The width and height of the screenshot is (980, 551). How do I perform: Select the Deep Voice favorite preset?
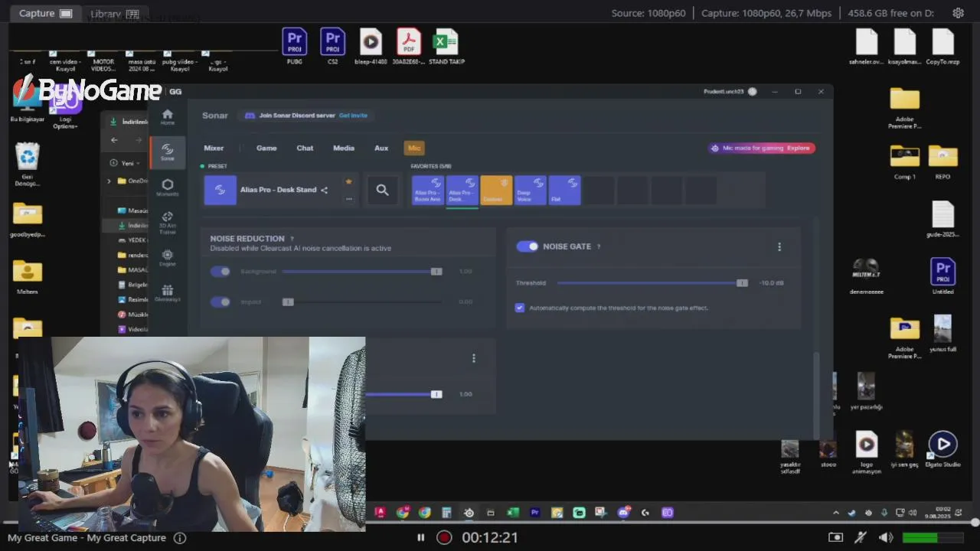tap(530, 190)
